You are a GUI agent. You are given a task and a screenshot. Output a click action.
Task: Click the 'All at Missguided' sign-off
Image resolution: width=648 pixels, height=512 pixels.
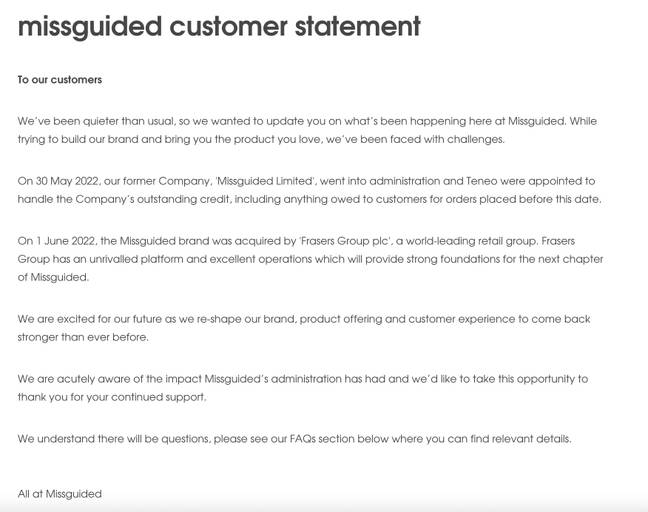60,494
